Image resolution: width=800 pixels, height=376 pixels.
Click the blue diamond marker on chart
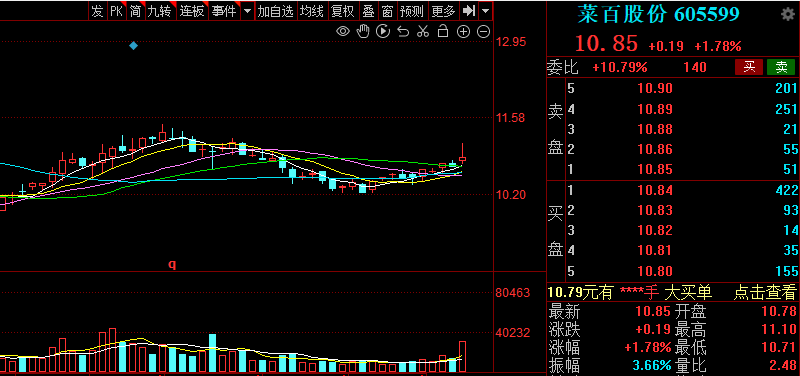point(133,46)
